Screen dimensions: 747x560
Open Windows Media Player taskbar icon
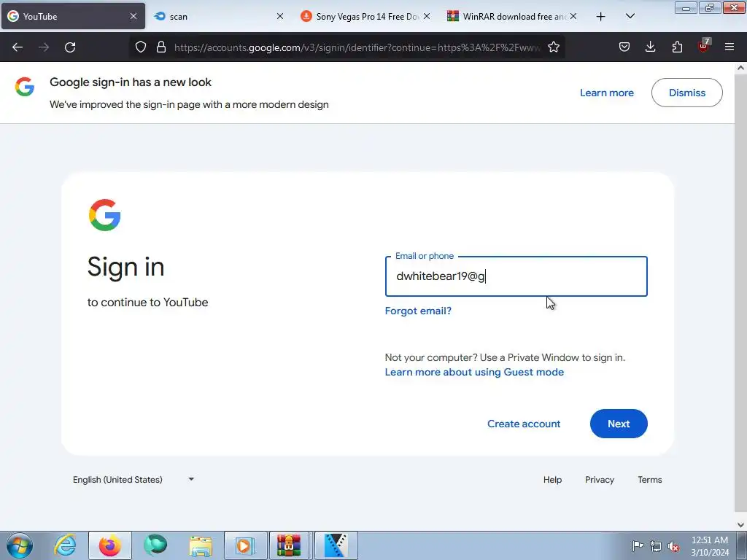[245, 545]
